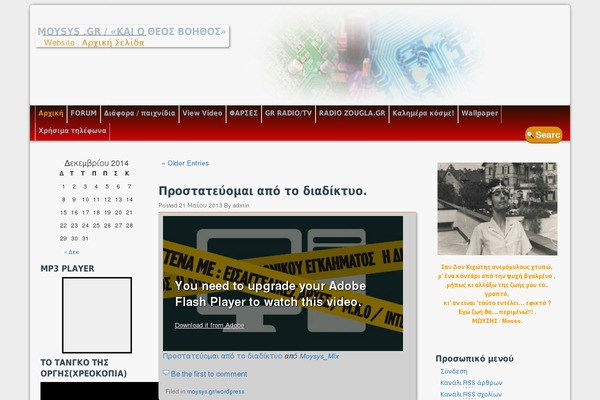Open RADIO ZOUGLA.GR menu item
This screenshot has width=600, height=400.
pyautogui.click(x=352, y=113)
